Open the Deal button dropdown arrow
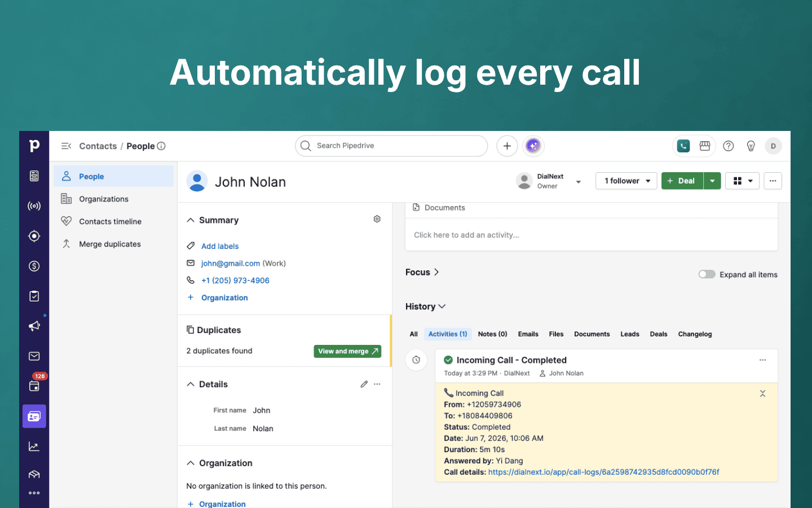 click(x=713, y=181)
